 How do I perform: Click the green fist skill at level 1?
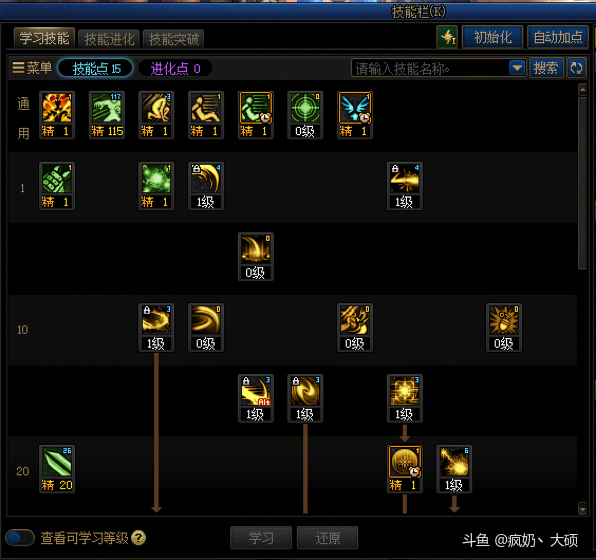coord(57,179)
